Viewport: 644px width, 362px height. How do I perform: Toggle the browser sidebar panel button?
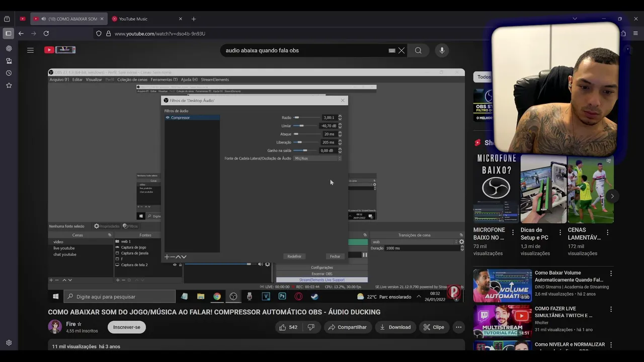(x=9, y=33)
